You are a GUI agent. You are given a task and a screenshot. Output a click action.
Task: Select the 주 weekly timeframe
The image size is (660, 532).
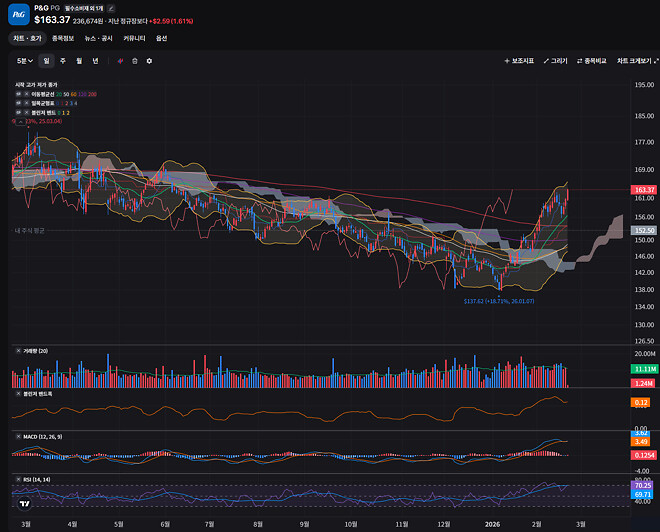(62, 61)
